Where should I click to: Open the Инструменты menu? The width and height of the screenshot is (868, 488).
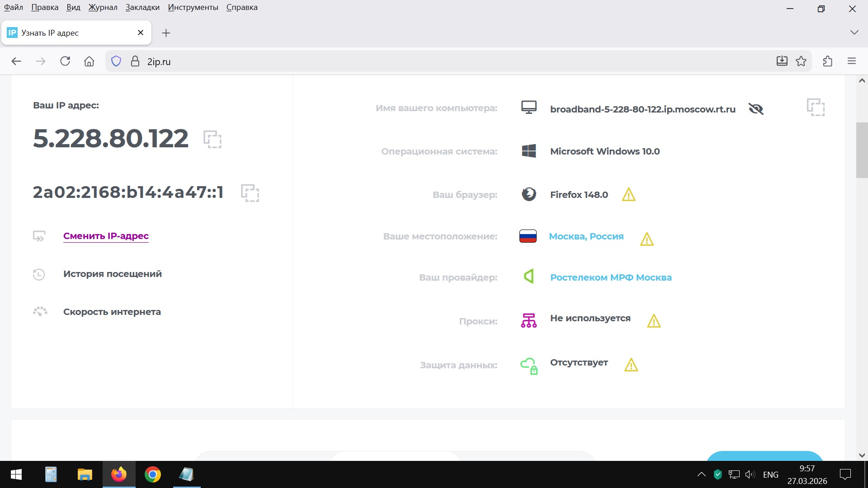[x=193, y=7]
